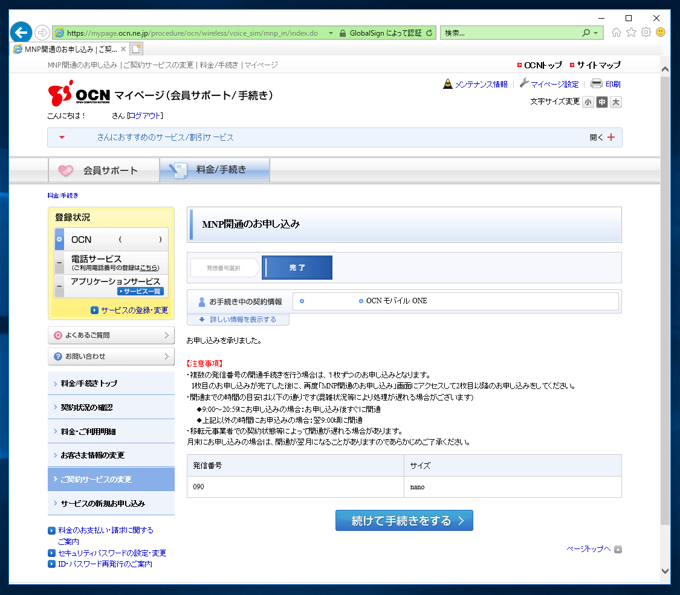This screenshot has height=595, width=680.
Task: Open the search provider dropdown arrow
Action: [596, 33]
